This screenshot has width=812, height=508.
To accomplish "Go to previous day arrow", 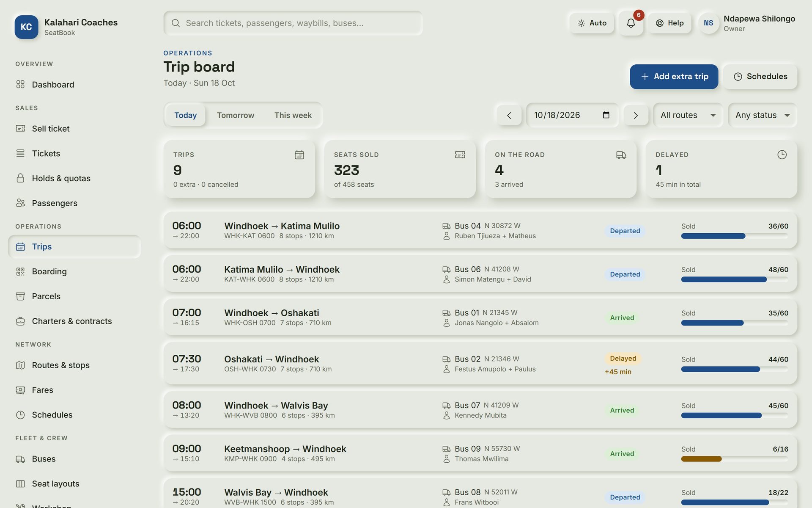I will click(509, 115).
